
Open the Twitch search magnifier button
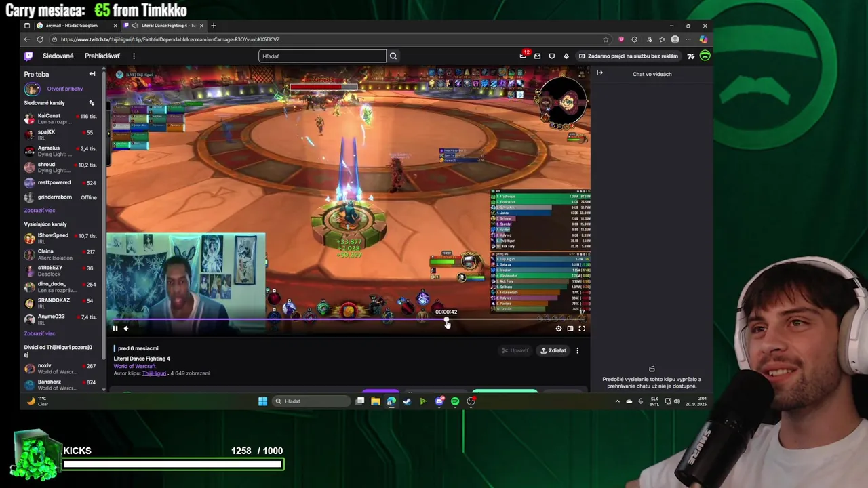tap(393, 56)
